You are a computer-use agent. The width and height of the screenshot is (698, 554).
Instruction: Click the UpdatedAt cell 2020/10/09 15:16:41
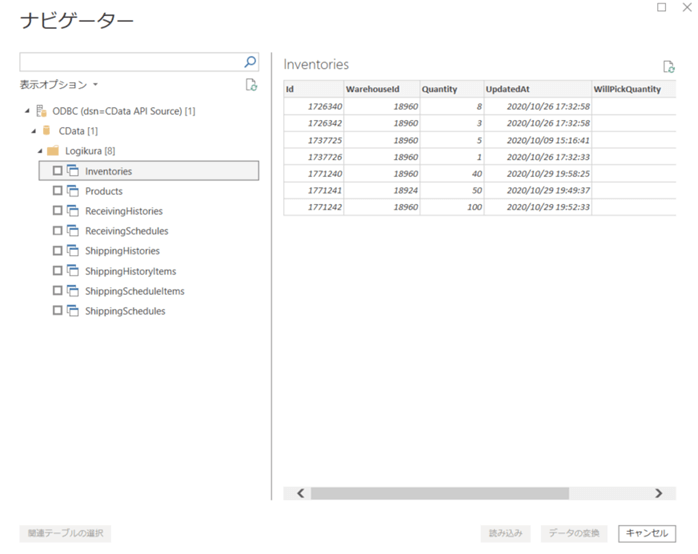click(x=538, y=140)
